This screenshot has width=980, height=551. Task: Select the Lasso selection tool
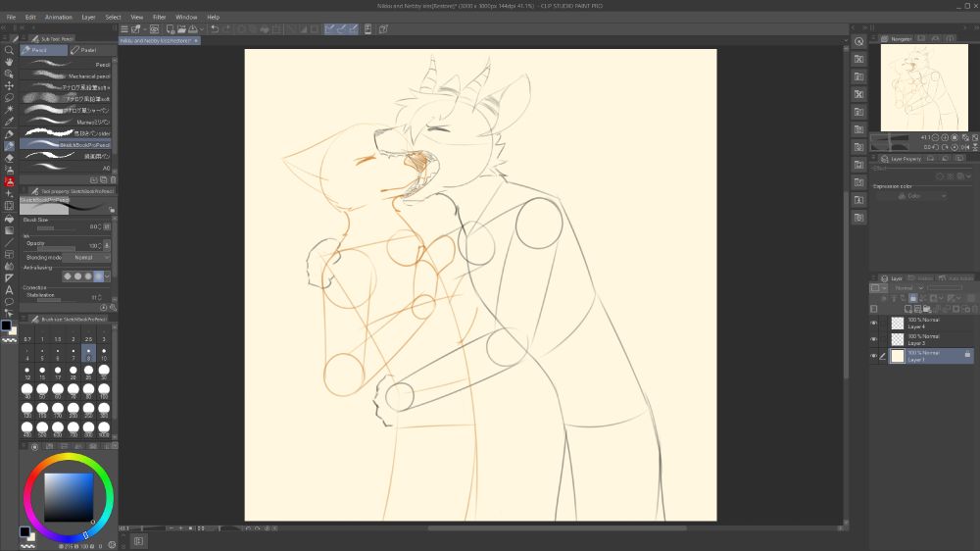click(x=9, y=98)
